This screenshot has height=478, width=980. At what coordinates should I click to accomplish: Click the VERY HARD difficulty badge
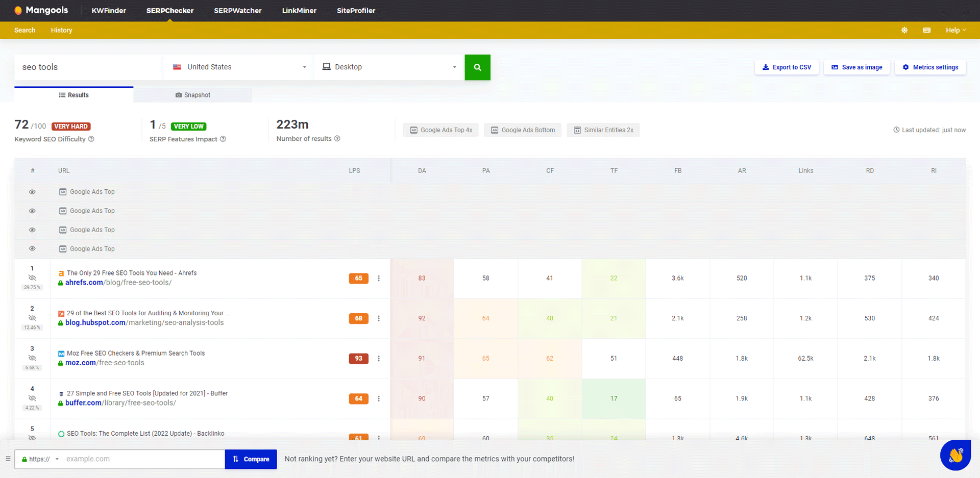71,127
